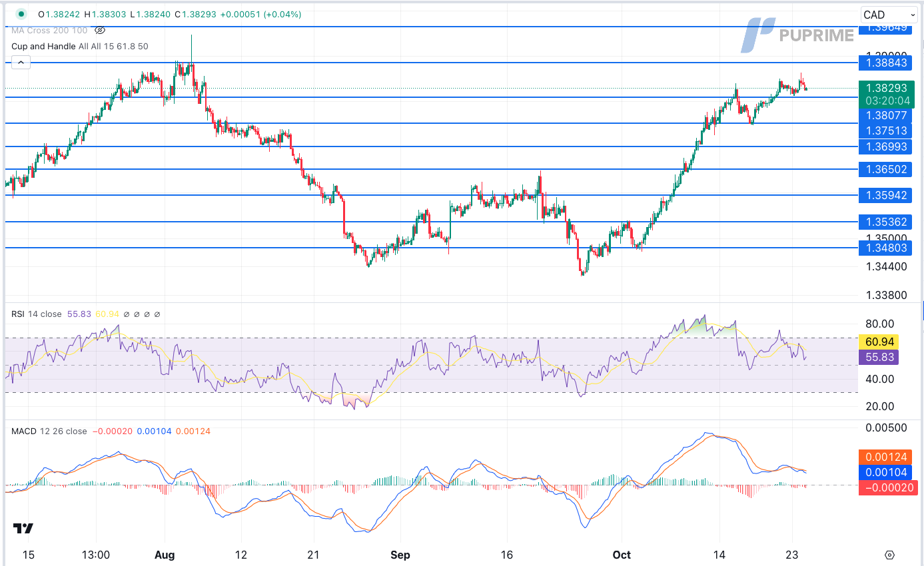The width and height of the screenshot is (924, 566).
Task: Click the Open value O1.38242 in header
Action: click(x=59, y=14)
